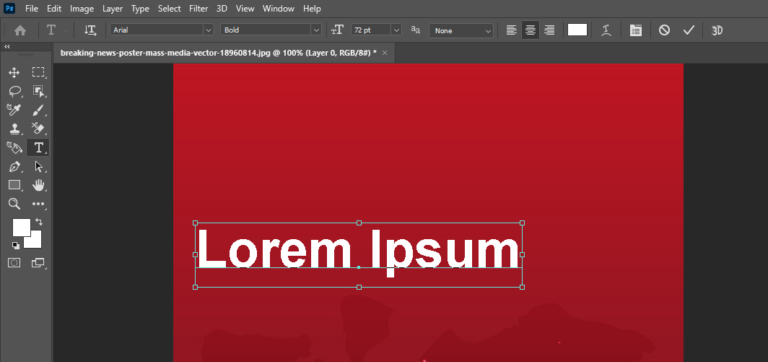Select the Path Selection arrow tool

coord(38,167)
